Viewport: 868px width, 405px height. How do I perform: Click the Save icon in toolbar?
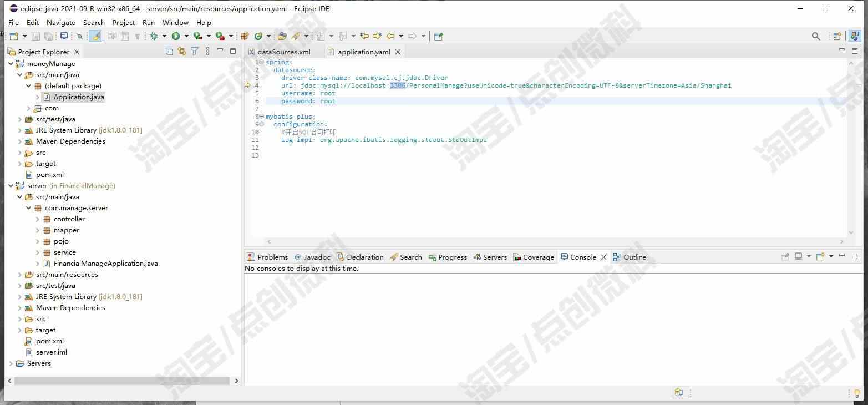[35, 36]
